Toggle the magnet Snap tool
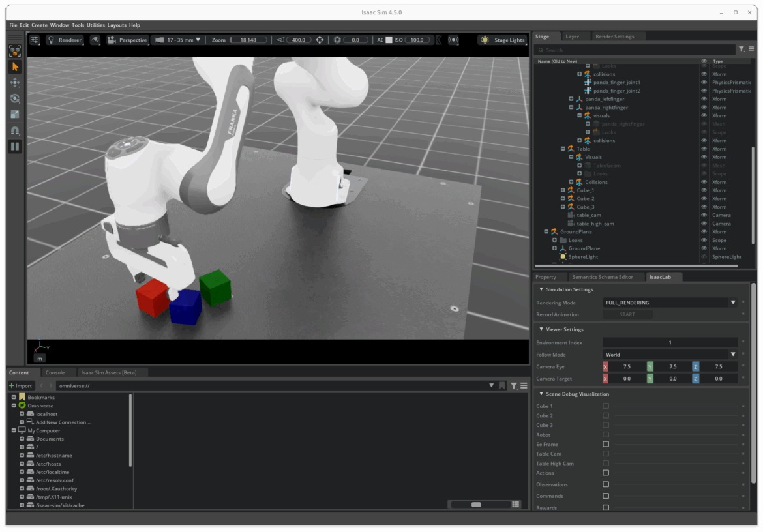763x532 pixels. 15,131
